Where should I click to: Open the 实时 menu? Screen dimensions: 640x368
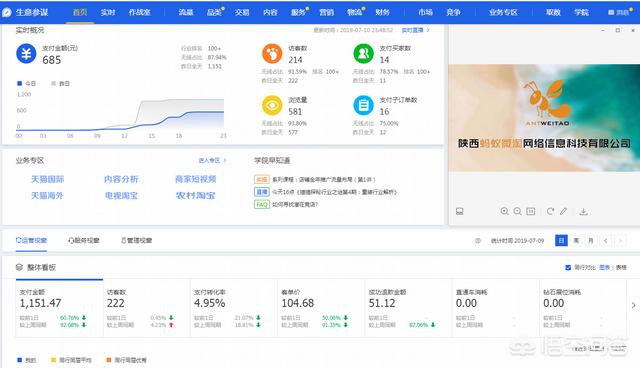point(108,13)
